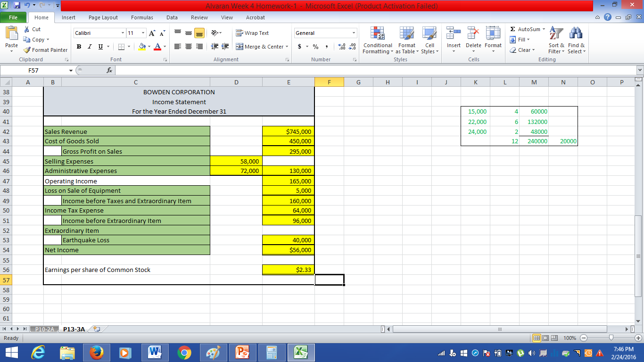Open the General number format dropdown

point(354,33)
